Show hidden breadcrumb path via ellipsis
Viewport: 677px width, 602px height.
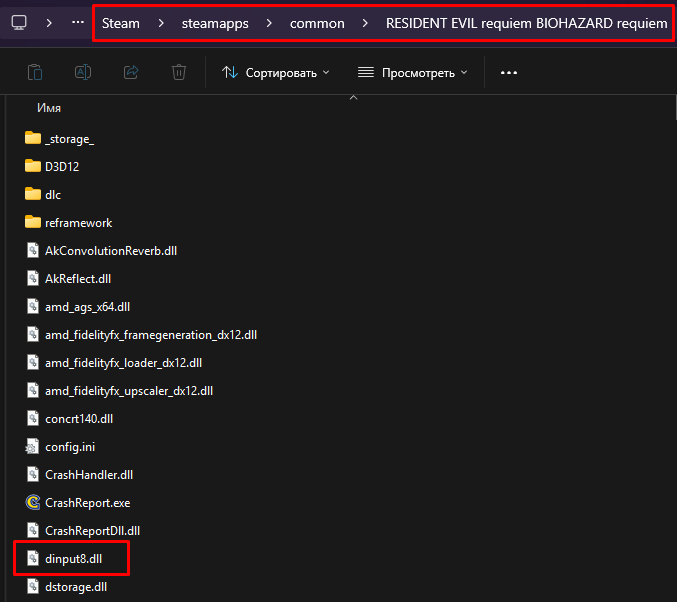click(x=78, y=22)
